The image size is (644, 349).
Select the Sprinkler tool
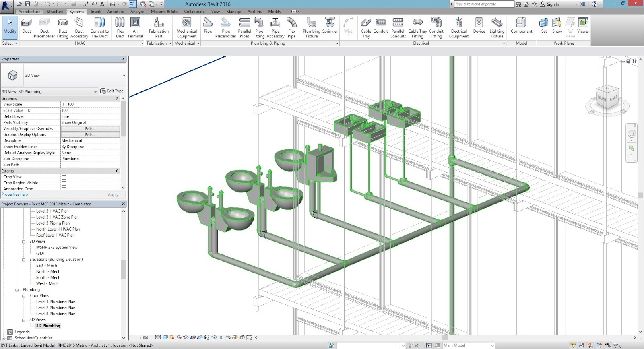click(330, 25)
